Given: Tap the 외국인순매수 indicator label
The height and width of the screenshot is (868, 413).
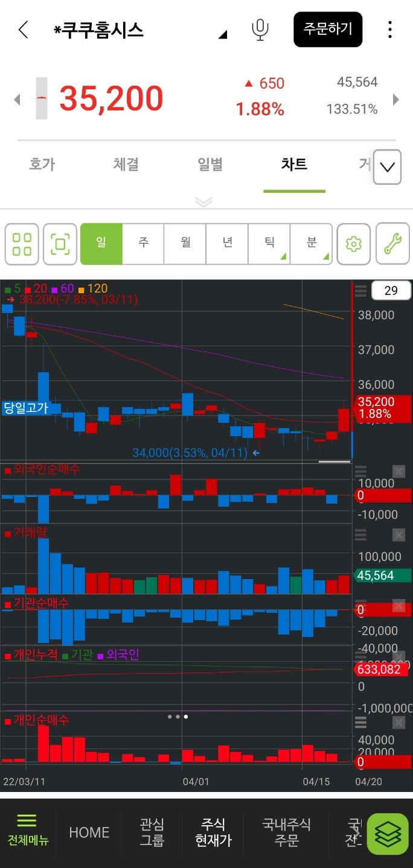Looking at the screenshot, I should 42,469.
